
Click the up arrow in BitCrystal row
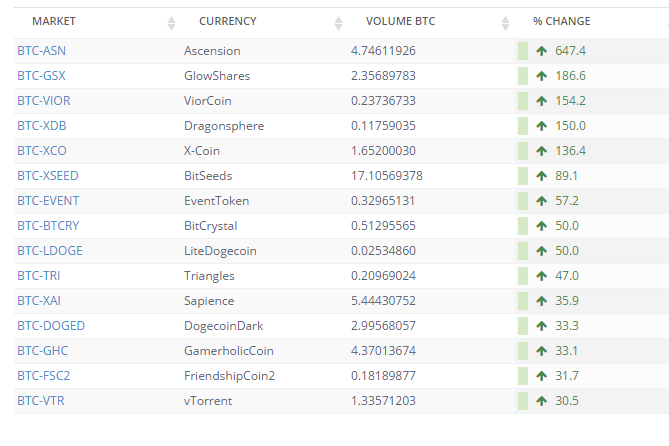(x=541, y=226)
